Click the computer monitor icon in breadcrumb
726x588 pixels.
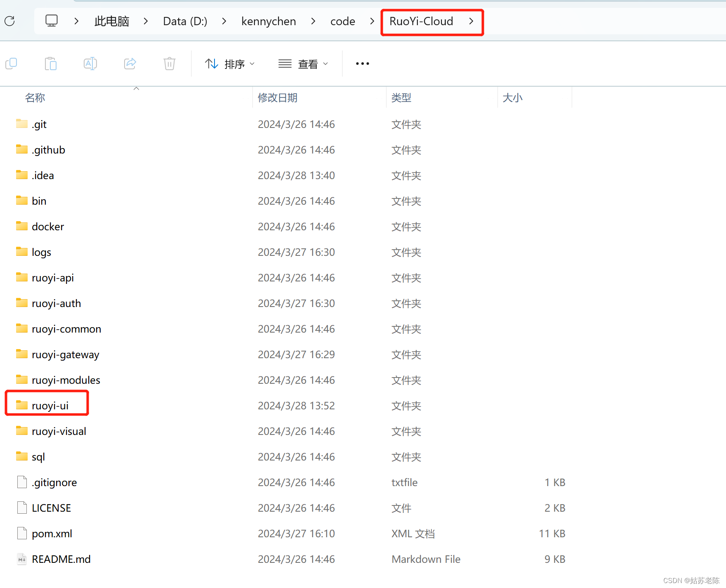point(52,21)
